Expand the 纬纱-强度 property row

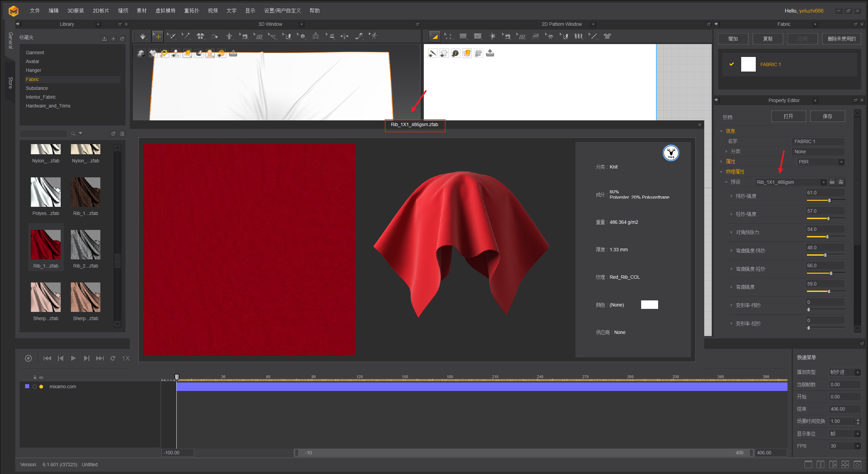coord(731,196)
